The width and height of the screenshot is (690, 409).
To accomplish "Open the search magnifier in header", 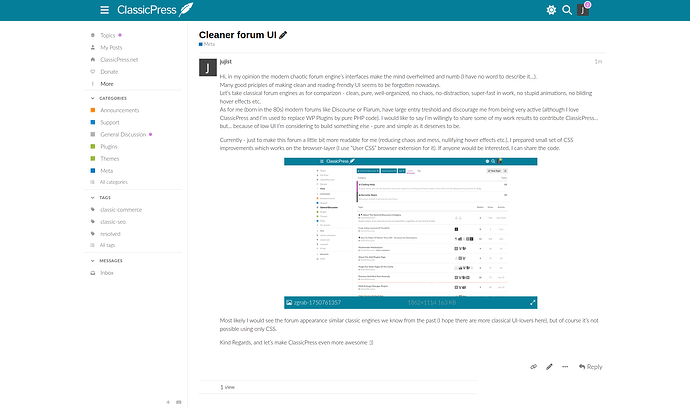I will (567, 10).
